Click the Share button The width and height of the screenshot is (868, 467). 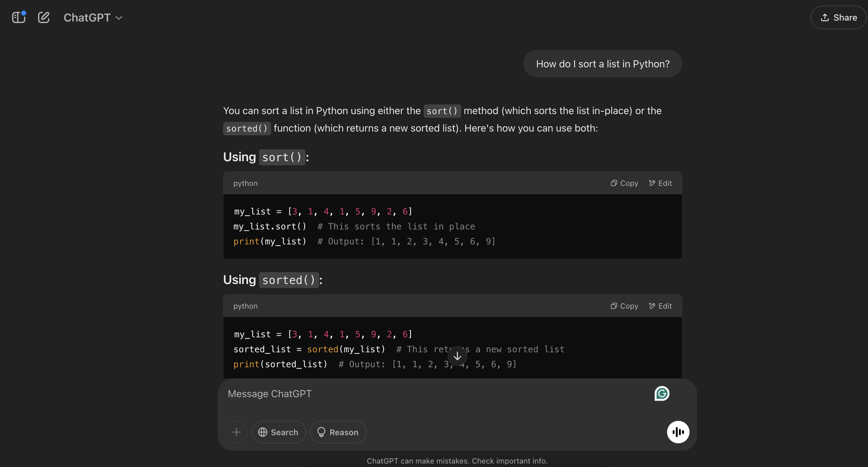pyautogui.click(x=838, y=17)
